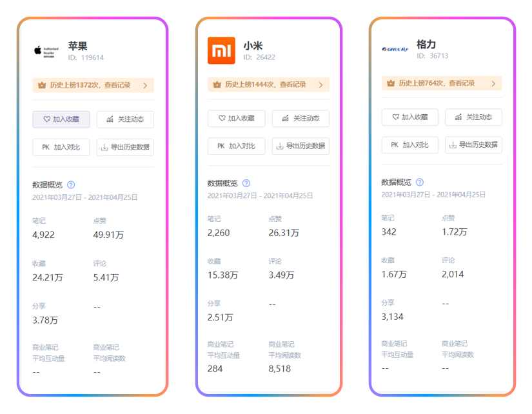Screen dimensions: 532x414
Task: Click the Xiaomi orange logo
Action: coord(221,50)
